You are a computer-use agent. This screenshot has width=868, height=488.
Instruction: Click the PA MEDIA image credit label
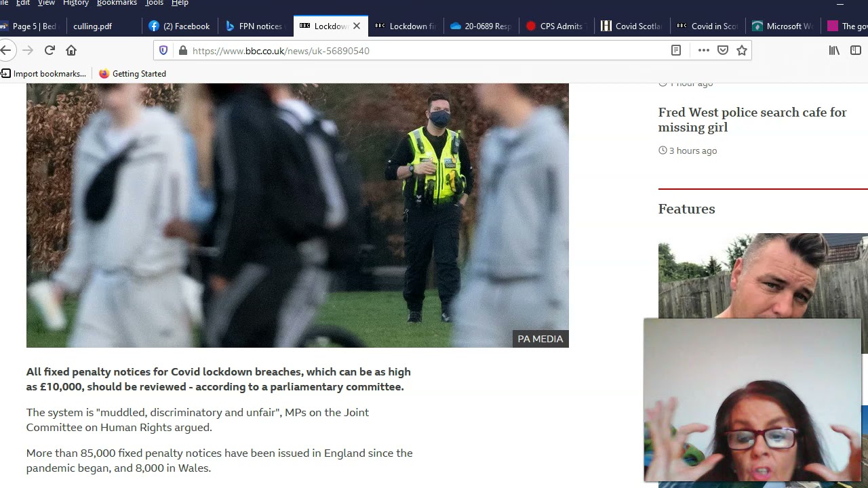coord(540,339)
